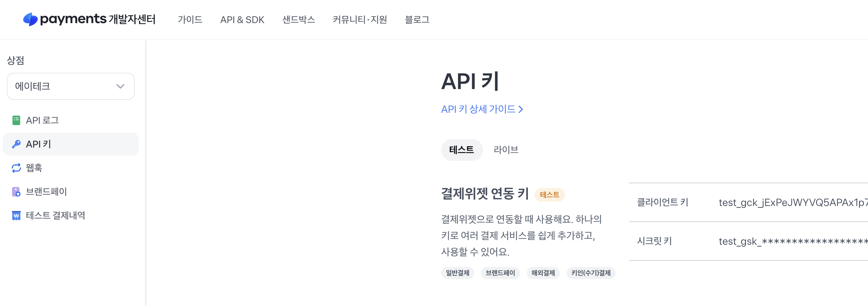Open the API & SDK menu
Image resolution: width=868 pixels, height=306 pixels.
coord(242,20)
